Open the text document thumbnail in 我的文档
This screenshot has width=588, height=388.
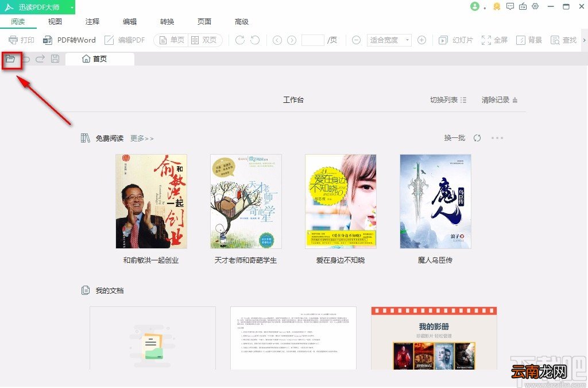(x=293, y=338)
